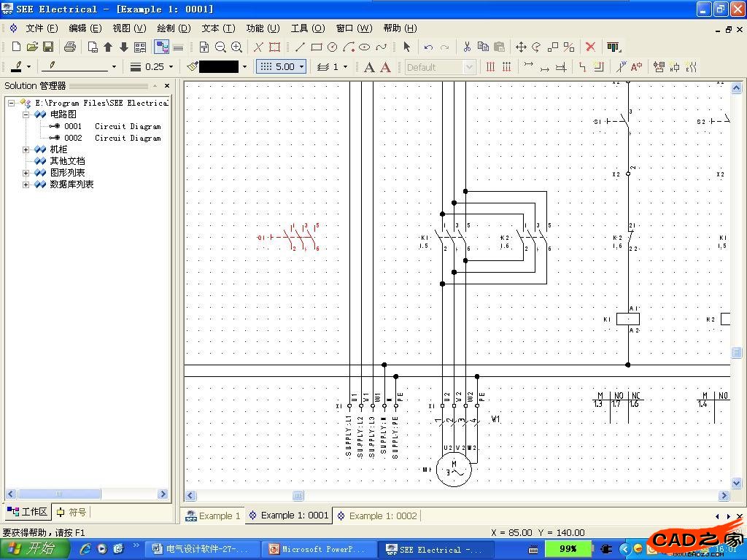
Task: Open the 绘制(D) menu
Action: (174, 28)
